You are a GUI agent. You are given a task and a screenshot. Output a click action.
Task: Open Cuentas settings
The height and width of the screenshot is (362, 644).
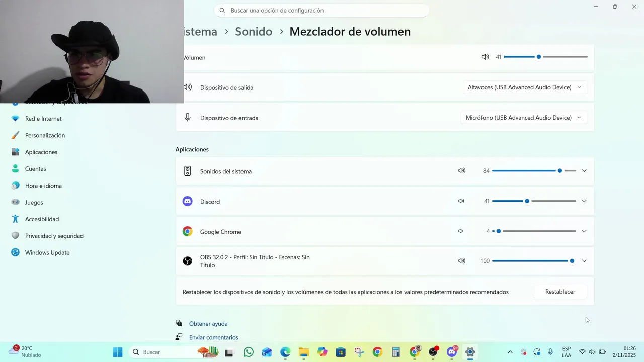pyautogui.click(x=35, y=169)
